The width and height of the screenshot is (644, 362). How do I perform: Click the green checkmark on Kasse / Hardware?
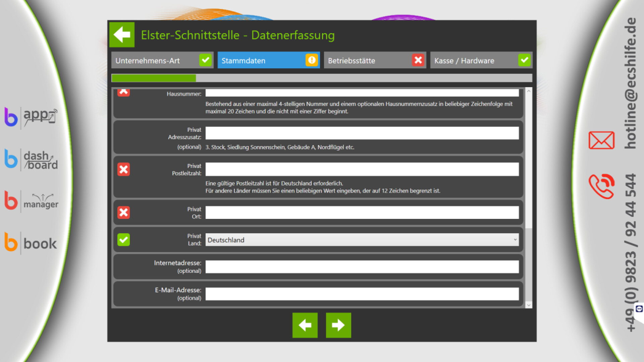click(524, 60)
